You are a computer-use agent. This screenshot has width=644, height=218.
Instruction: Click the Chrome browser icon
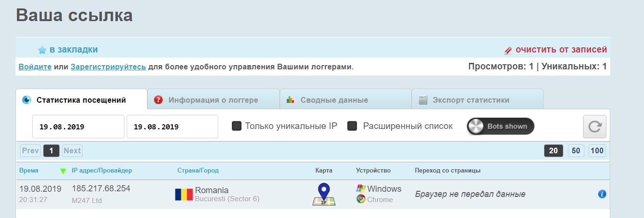360,199
